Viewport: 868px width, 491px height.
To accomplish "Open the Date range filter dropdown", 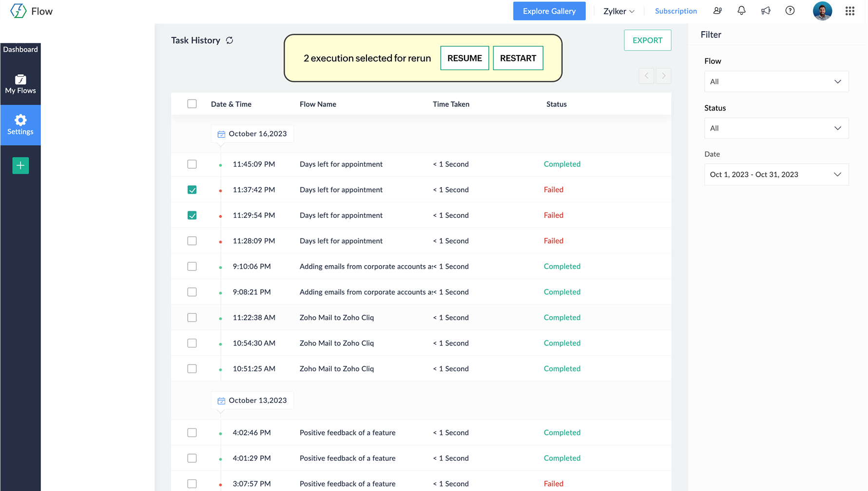I will tap(776, 174).
